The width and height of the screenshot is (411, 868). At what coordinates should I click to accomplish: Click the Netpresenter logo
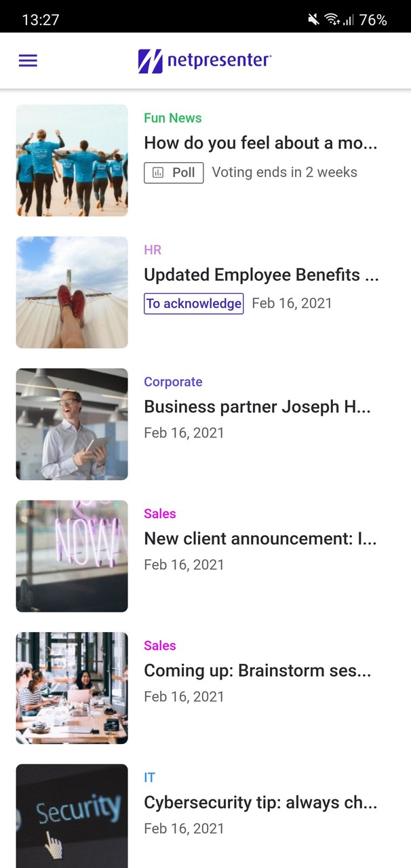tap(202, 60)
